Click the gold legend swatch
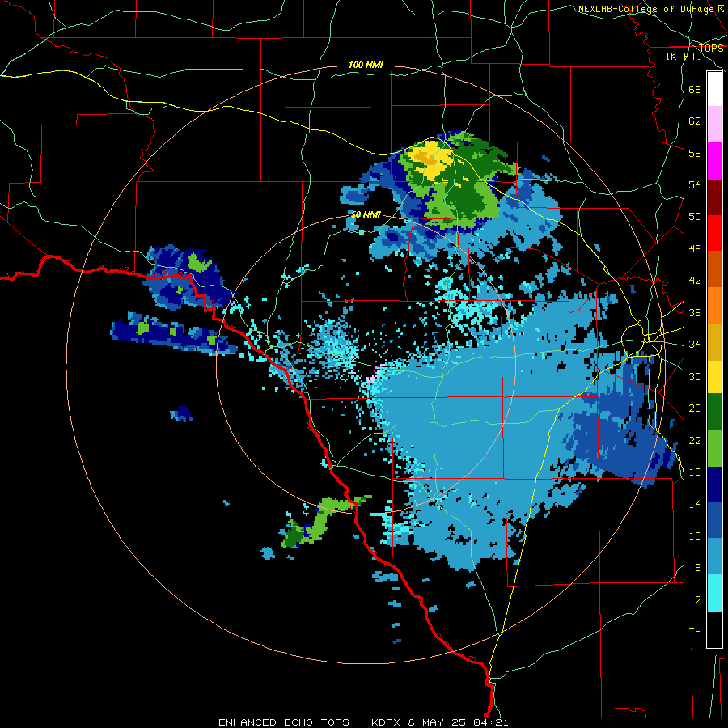 point(714,341)
